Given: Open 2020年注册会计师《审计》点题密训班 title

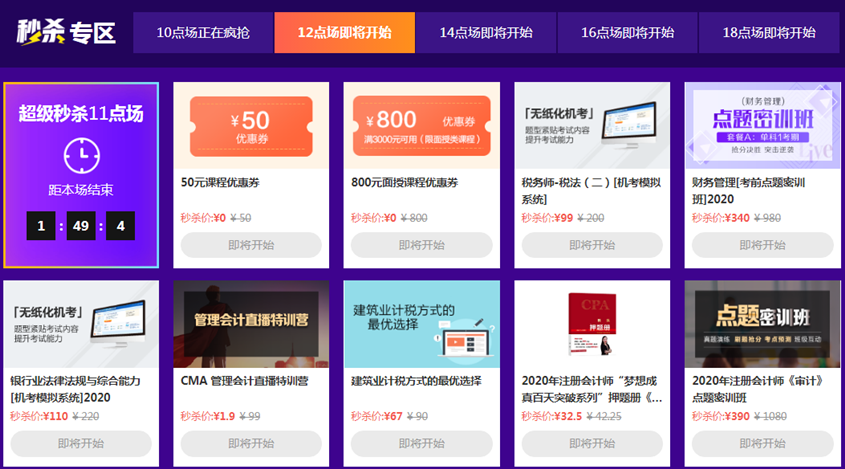Looking at the screenshot, I should pos(758,389).
